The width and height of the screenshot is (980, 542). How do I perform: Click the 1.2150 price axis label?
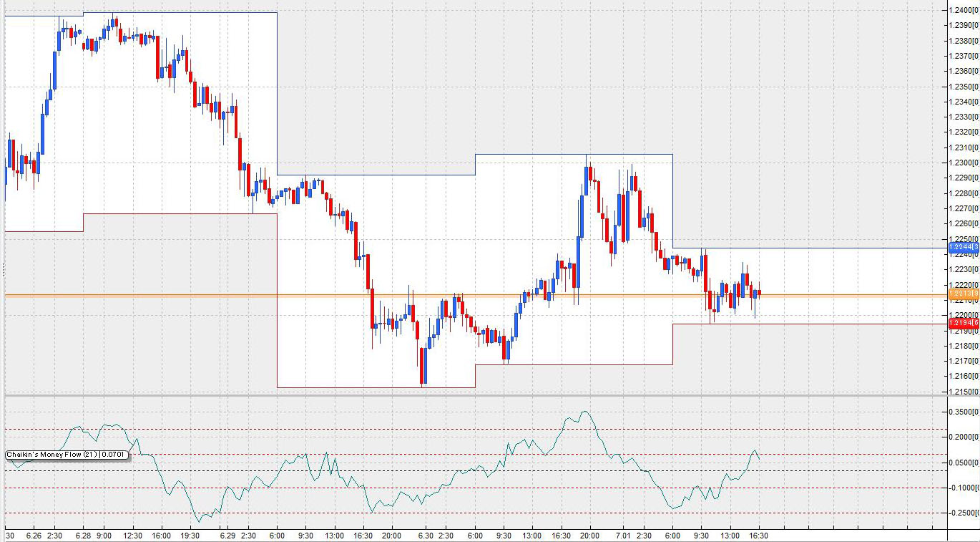pos(964,391)
